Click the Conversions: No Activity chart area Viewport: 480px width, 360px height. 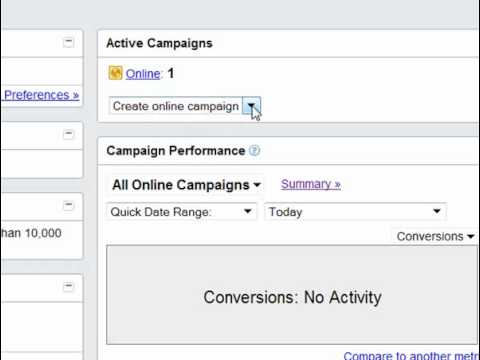292,295
